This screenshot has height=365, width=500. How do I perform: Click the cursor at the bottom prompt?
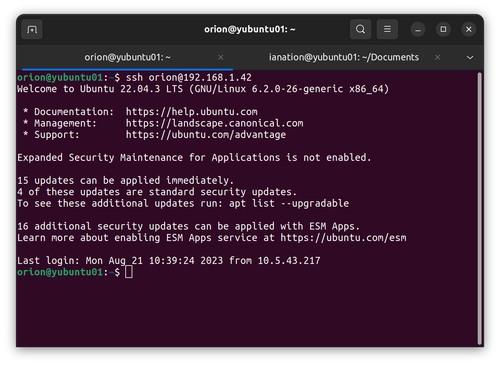[x=129, y=272]
